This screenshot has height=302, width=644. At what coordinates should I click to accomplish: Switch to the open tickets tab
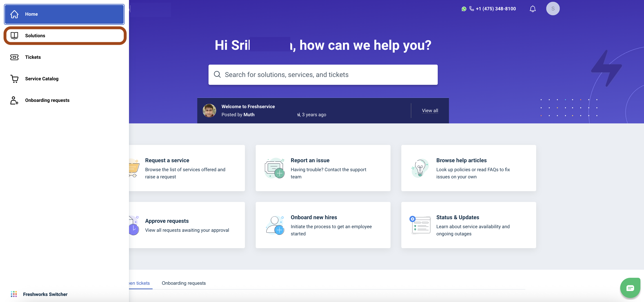coord(140,283)
